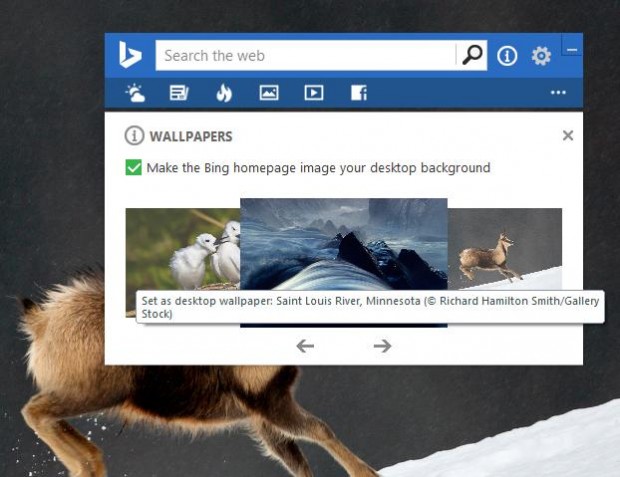Go to next wallpaper with right arrow
The image size is (620, 477).
click(382, 346)
